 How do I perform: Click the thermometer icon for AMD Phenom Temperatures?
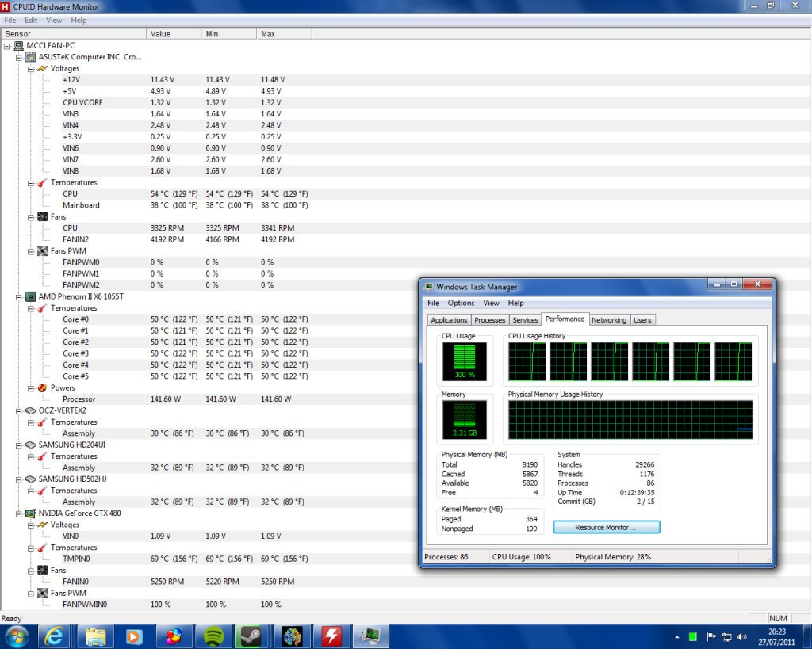pyautogui.click(x=43, y=308)
